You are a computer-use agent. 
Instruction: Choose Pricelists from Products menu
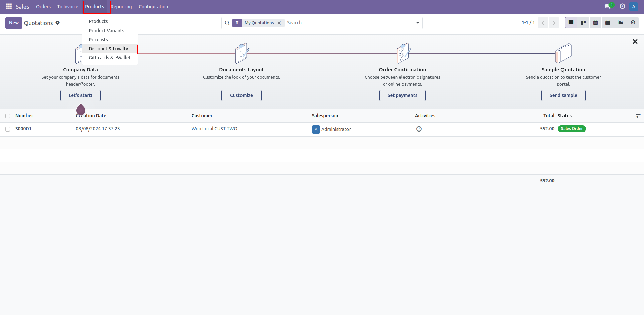[x=98, y=40]
